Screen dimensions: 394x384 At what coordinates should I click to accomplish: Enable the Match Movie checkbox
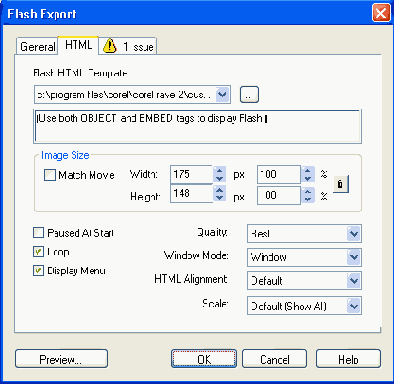click(x=50, y=175)
